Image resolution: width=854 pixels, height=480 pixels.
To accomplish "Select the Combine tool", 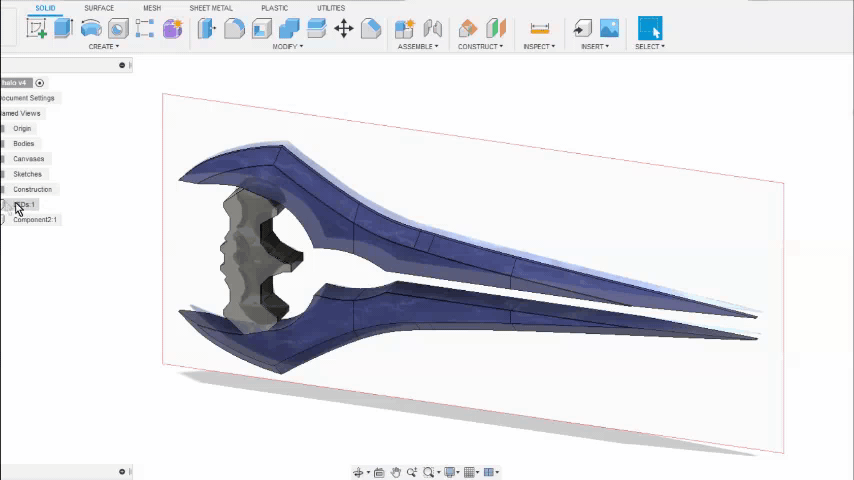I will (289, 28).
